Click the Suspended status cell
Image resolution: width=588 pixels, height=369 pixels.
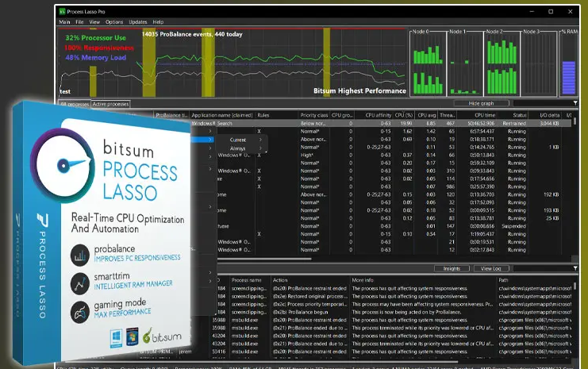[513, 226]
